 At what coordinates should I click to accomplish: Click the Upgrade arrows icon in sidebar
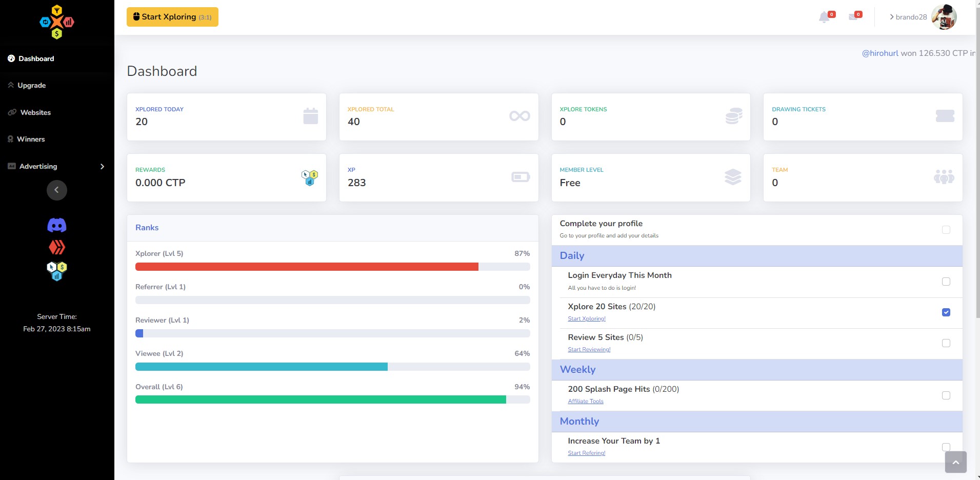tap(11, 85)
